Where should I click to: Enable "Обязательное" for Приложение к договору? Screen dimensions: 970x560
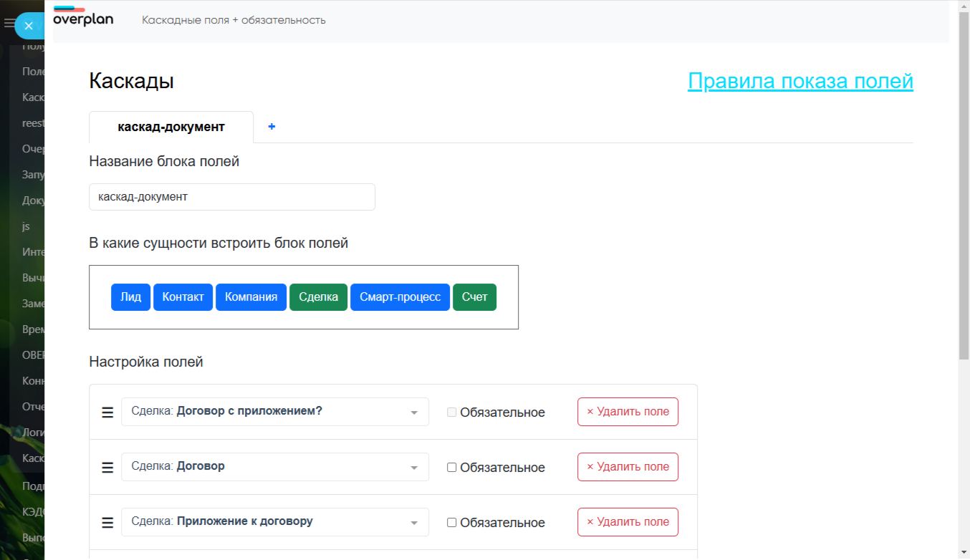point(452,523)
